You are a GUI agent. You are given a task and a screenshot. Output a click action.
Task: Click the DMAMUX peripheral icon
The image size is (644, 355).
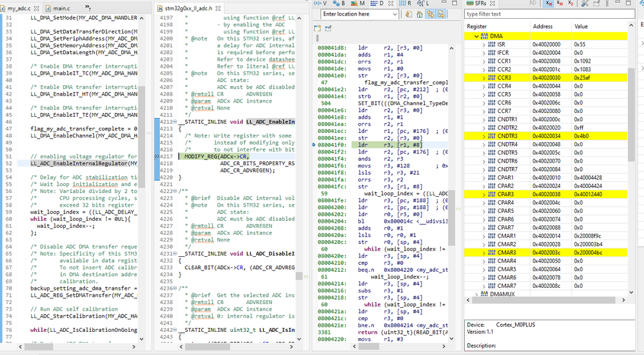(485, 294)
